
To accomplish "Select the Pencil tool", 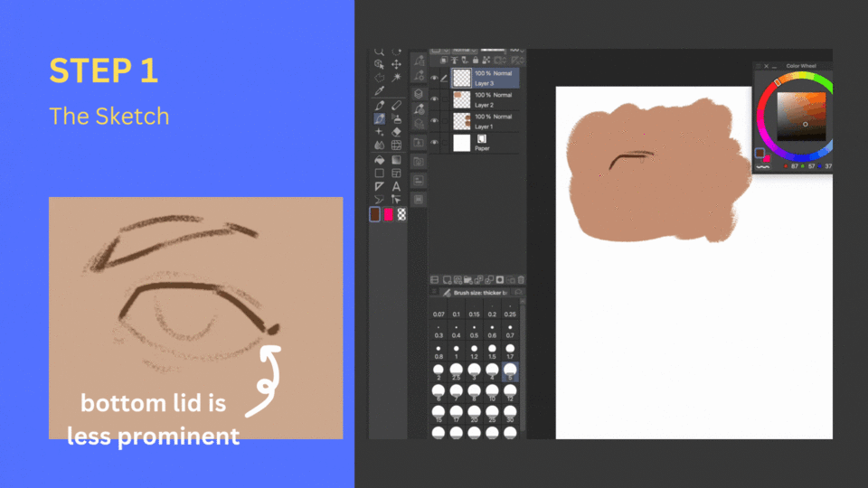I will [396, 105].
